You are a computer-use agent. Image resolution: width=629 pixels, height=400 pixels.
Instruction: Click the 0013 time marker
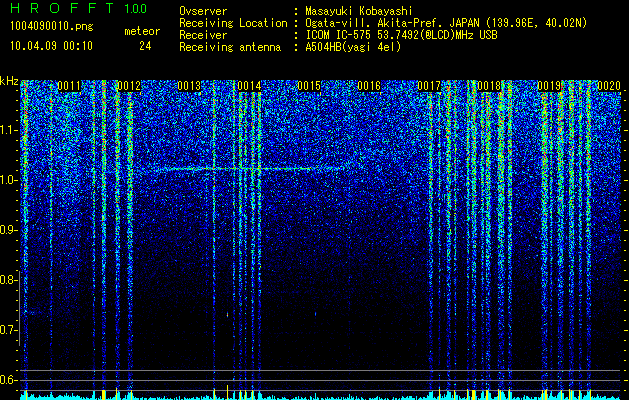[189, 86]
